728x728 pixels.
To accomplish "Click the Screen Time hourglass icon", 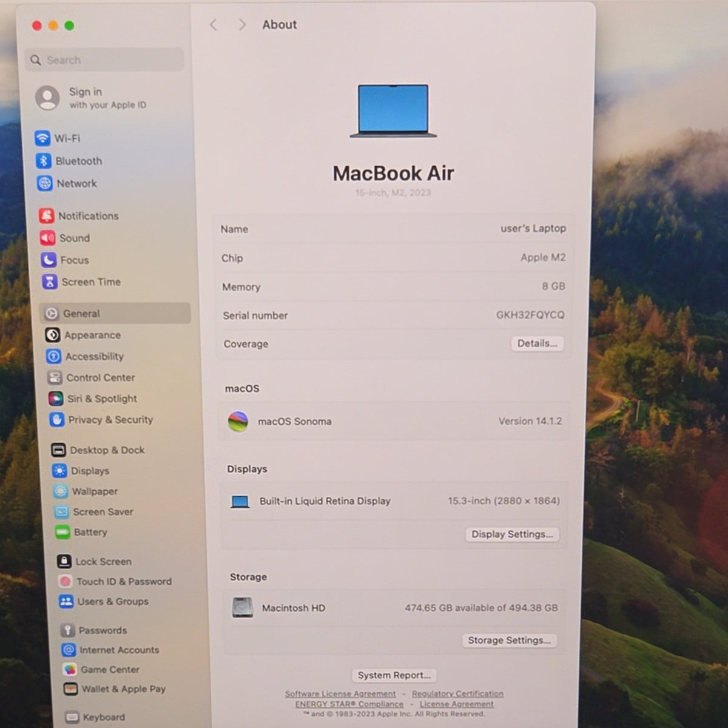I will coord(50,282).
